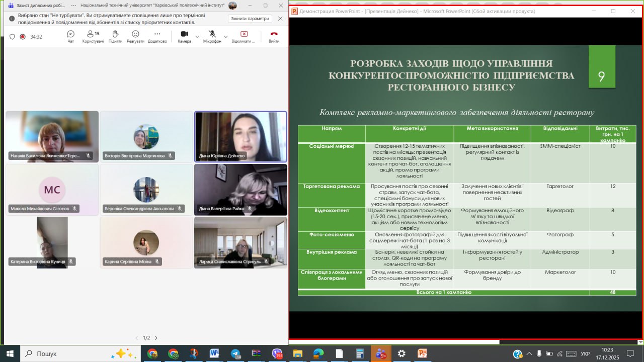Show the Користувачі participants list
644x362 pixels.
93,36
